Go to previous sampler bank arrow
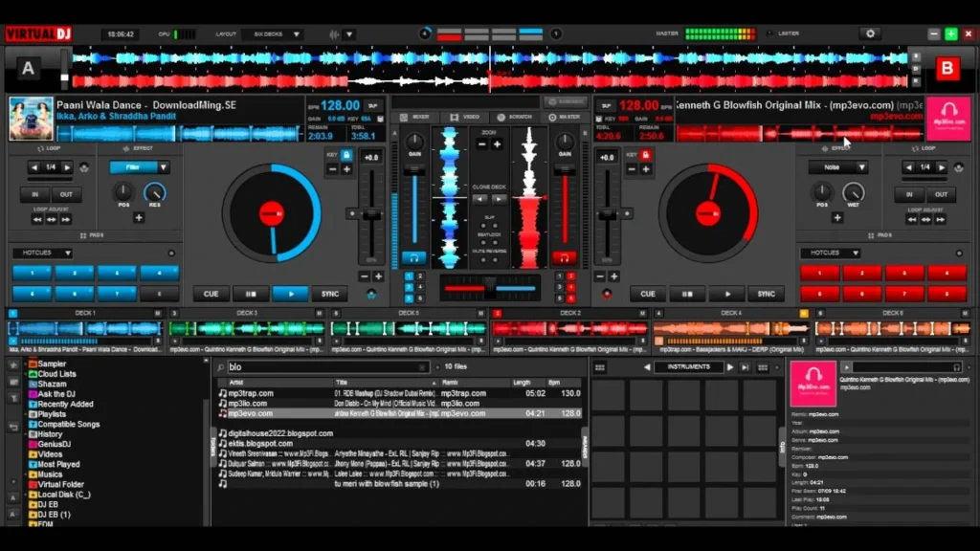Screen dimensions: 980x551 click(647, 367)
